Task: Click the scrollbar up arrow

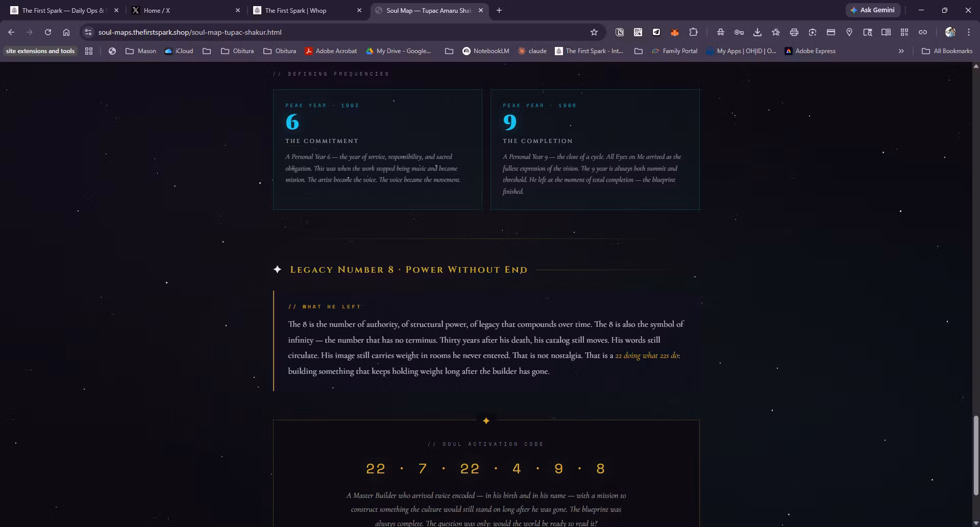Action: (976, 66)
